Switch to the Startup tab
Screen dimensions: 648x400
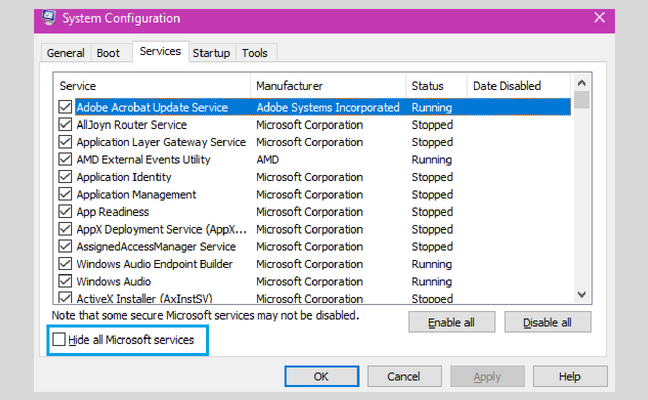point(211,53)
